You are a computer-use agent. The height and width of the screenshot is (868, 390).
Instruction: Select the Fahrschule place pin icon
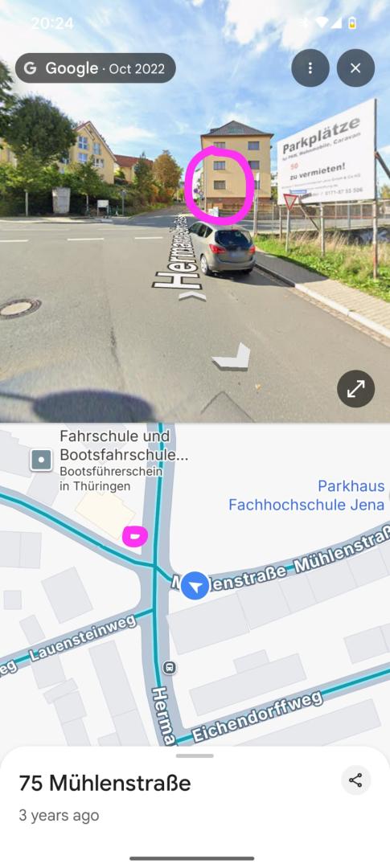(42, 460)
